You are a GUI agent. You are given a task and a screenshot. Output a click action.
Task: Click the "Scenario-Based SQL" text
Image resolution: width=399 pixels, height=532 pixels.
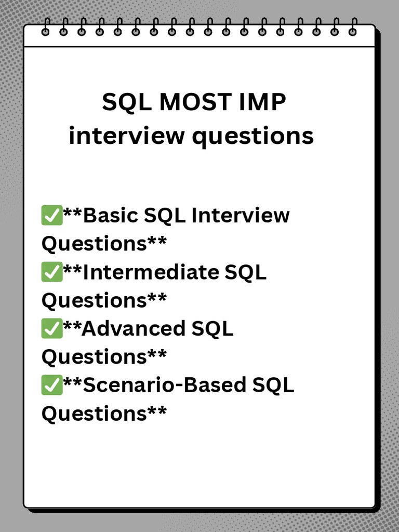click(188, 385)
